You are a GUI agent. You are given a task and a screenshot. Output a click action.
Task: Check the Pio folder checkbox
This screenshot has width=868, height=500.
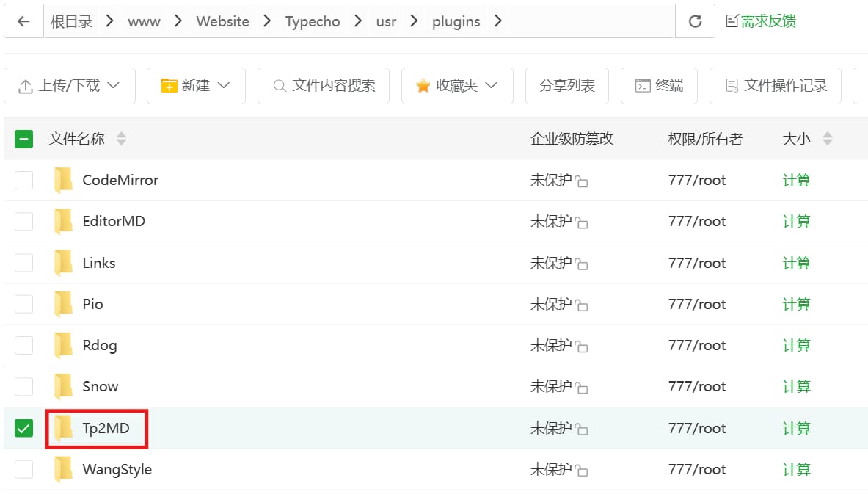click(x=24, y=304)
